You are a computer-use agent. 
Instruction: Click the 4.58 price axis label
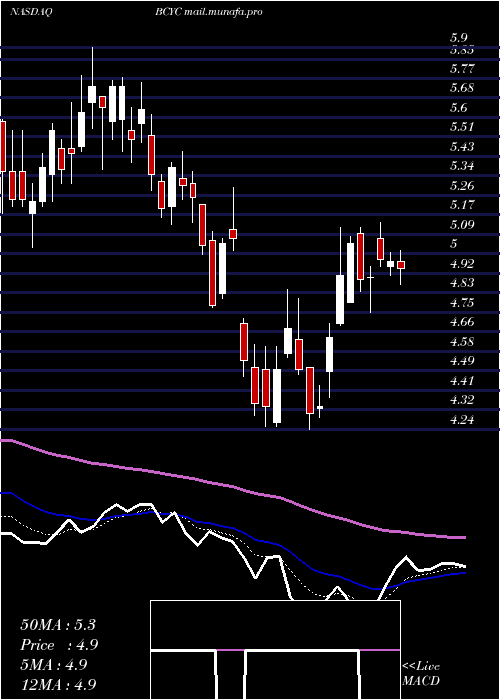click(x=462, y=342)
